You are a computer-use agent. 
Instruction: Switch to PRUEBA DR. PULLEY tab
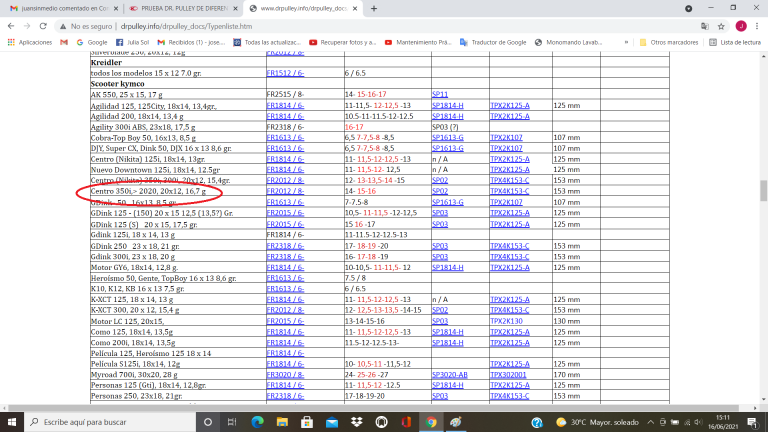[182, 8]
